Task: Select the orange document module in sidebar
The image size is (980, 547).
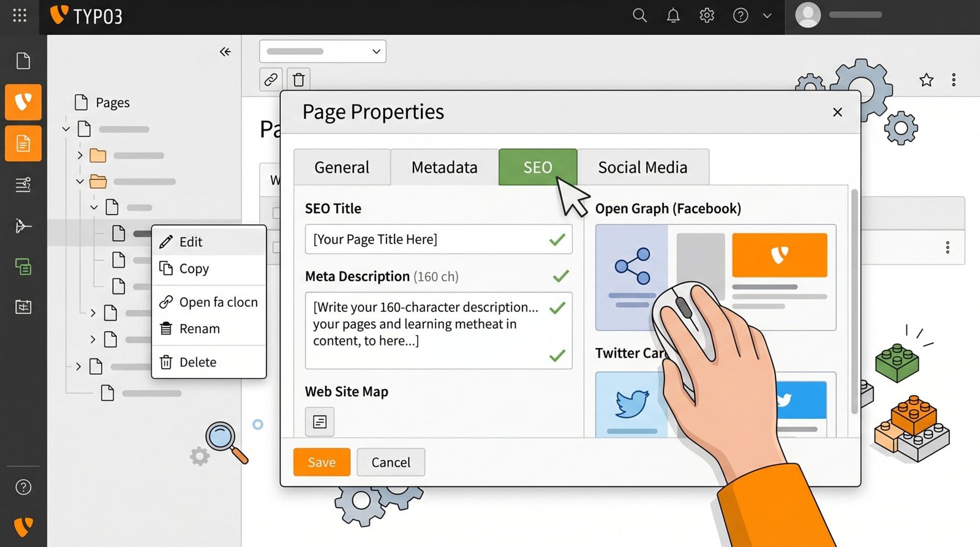Action: click(x=23, y=143)
